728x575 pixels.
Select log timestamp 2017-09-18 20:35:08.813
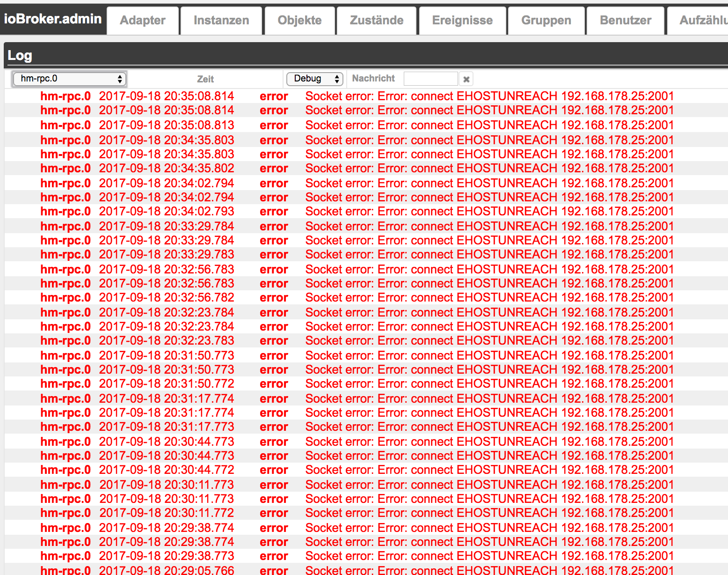tap(167, 125)
